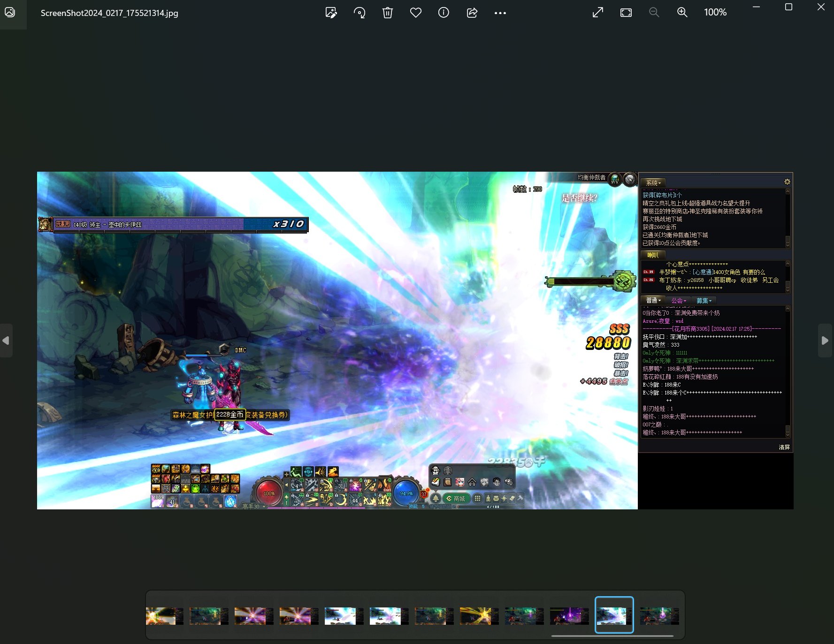Click the blue crystal in quick slot 6
The image size is (834, 644).
[230, 501]
